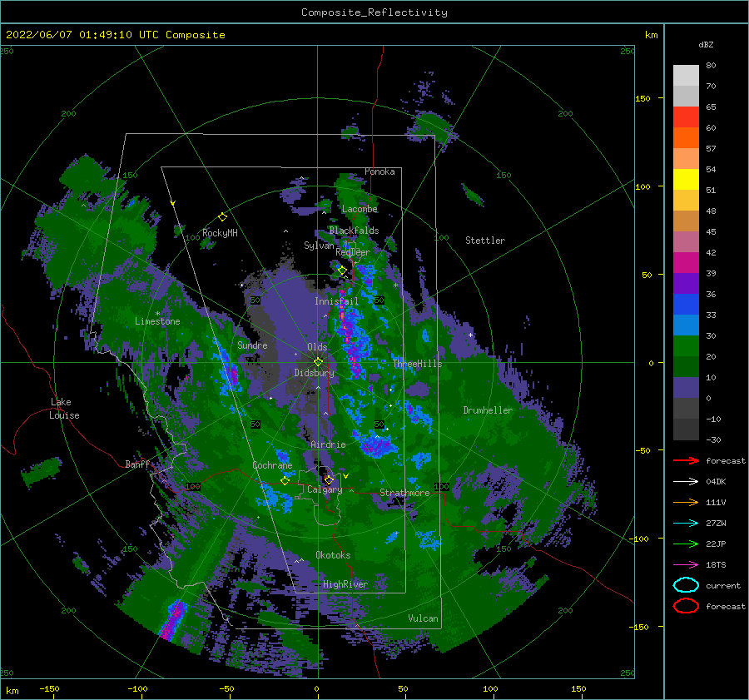Click the Drumheller city label
Viewport: 749px width, 700px height.
click(488, 410)
